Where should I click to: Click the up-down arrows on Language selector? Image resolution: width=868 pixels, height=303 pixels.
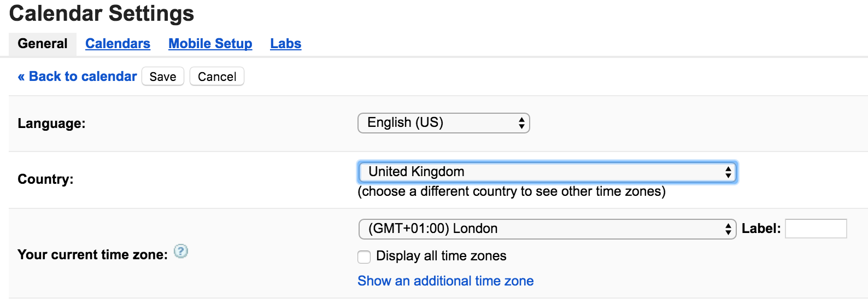click(521, 124)
